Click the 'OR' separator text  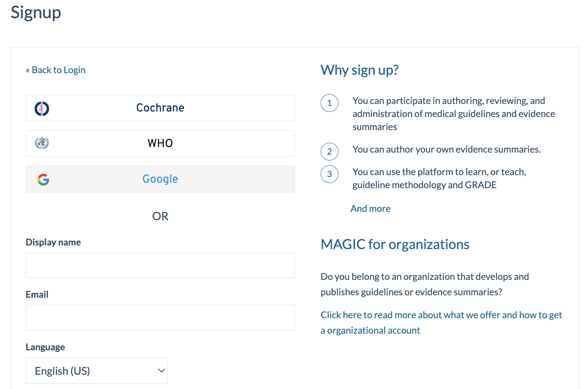click(x=160, y=216)
